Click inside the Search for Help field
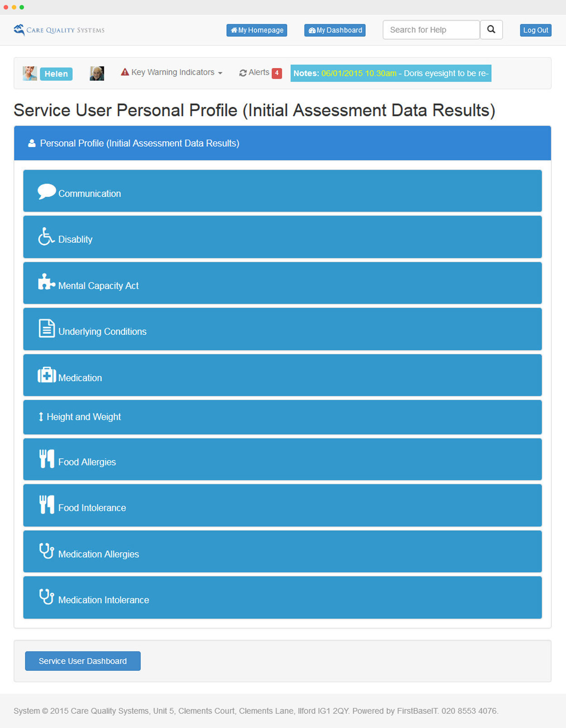The image size is (566, 728). [x=431, y=30]
